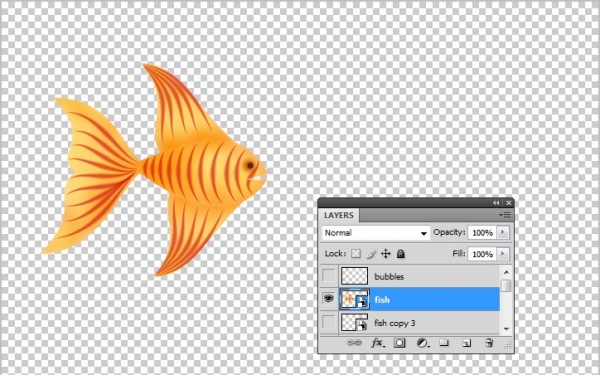600x375 pixels.
Task: Click the Opacity value field
Action: tap(482, 233)
